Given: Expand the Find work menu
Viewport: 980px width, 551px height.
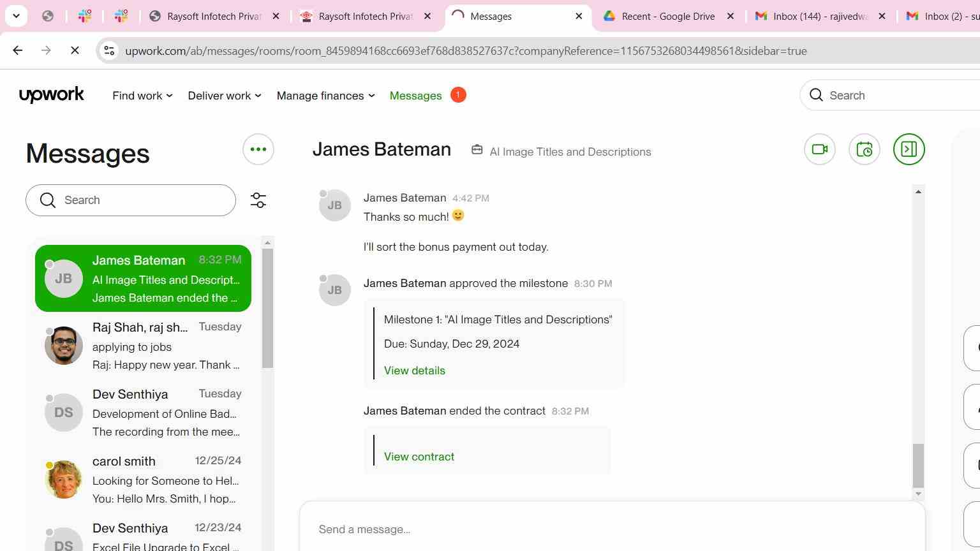Looking at the screenshot, I should pyautogui.click(x=142, y=96).
